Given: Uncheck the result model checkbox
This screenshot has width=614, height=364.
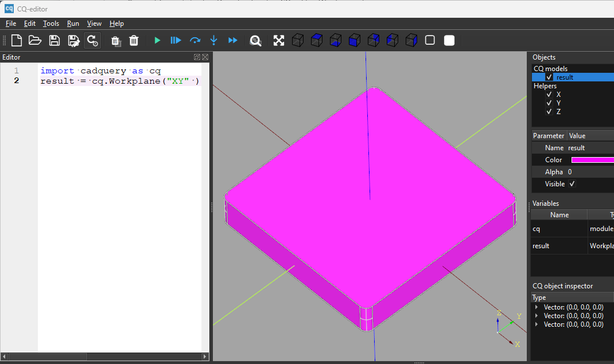Looking at the screenshot, I should tap(549, 77).
